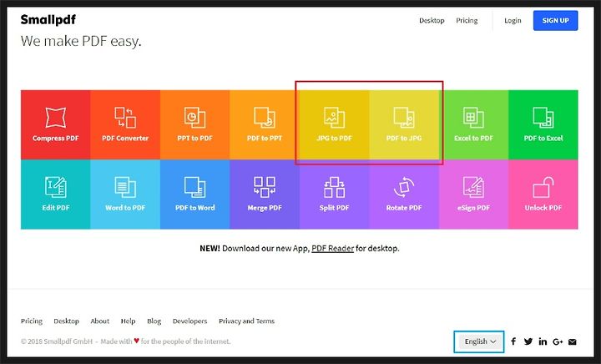Click the blue SIGN UP button

pos(555,20)
